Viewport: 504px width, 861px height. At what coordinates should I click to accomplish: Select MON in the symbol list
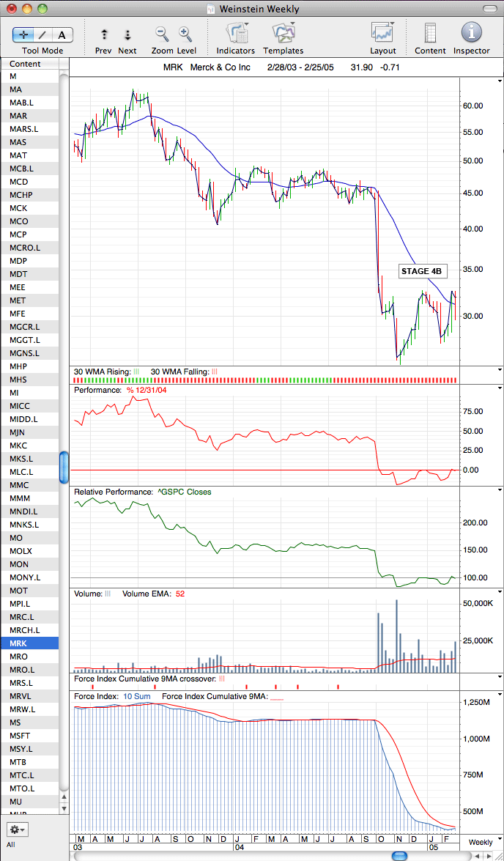tap(29, 564)
